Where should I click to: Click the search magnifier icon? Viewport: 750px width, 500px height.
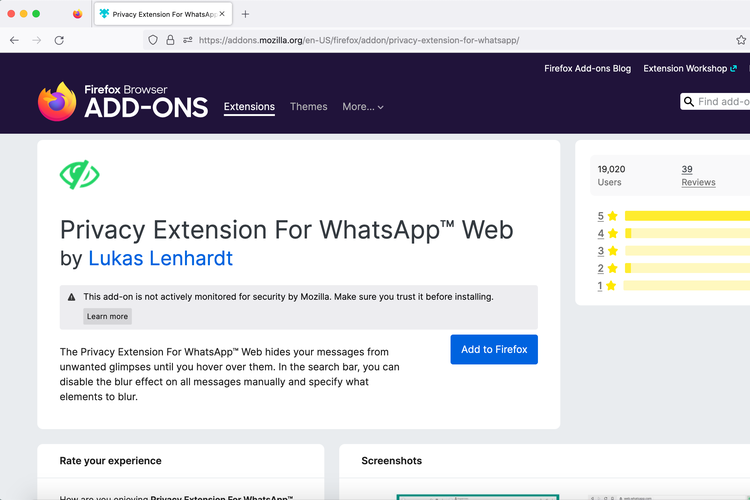(x=689, y=102)
